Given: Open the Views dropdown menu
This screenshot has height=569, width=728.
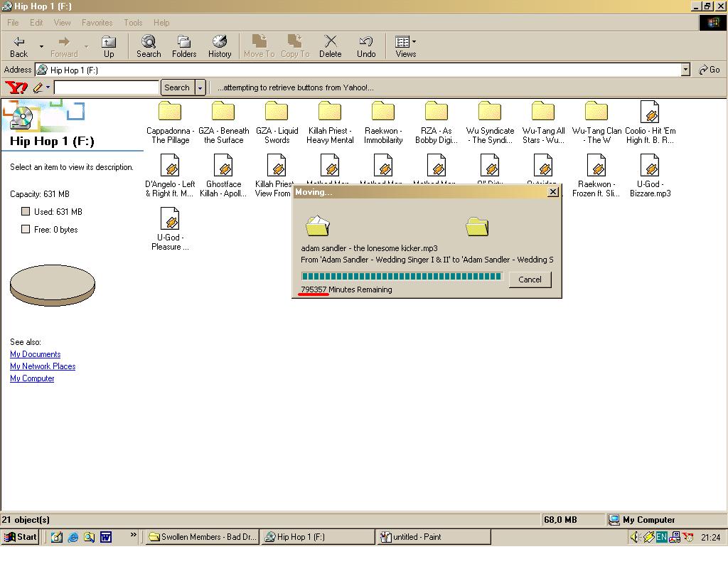Looking at the screenshot, I should pos(406,46).
